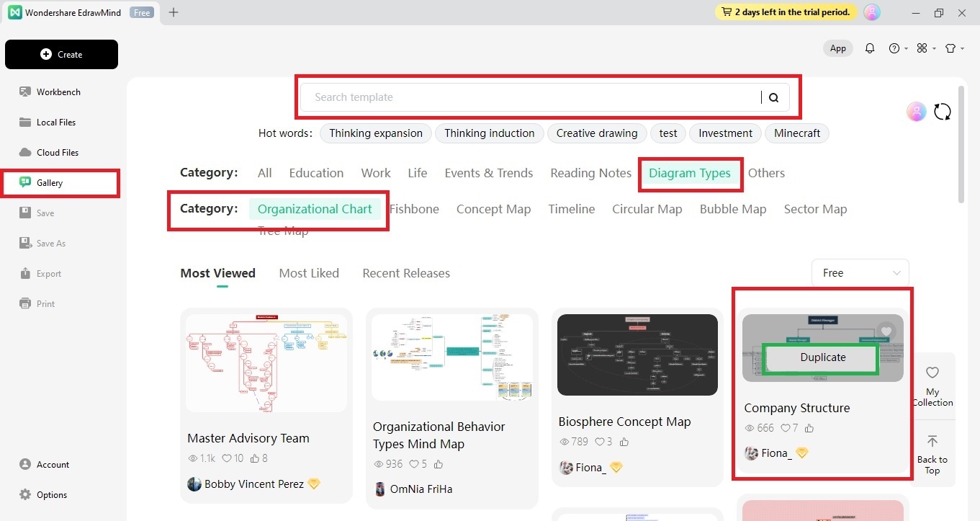Select Organizational Chart subcategory
980x521 pixels.
(x=315, y=209)
